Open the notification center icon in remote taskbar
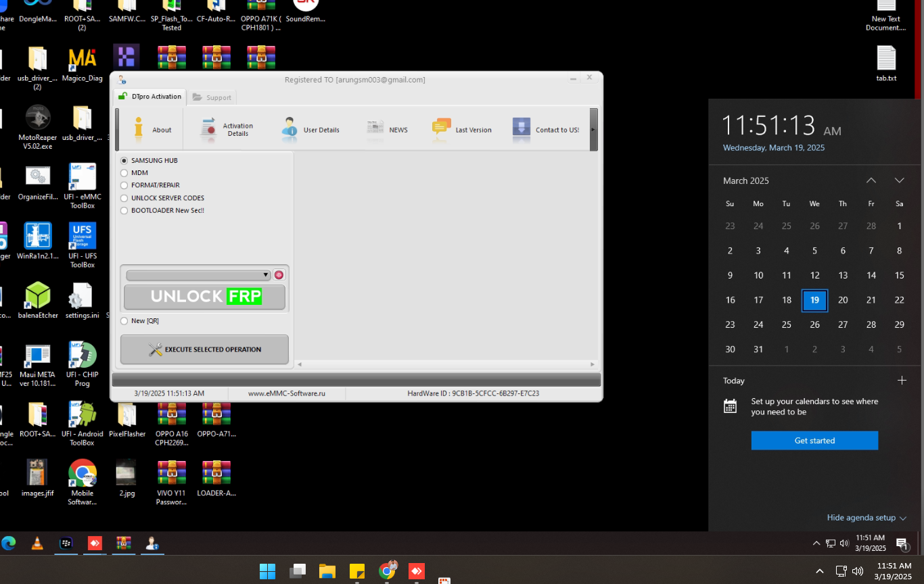The image size is (924, 584). tap(902, 544)
